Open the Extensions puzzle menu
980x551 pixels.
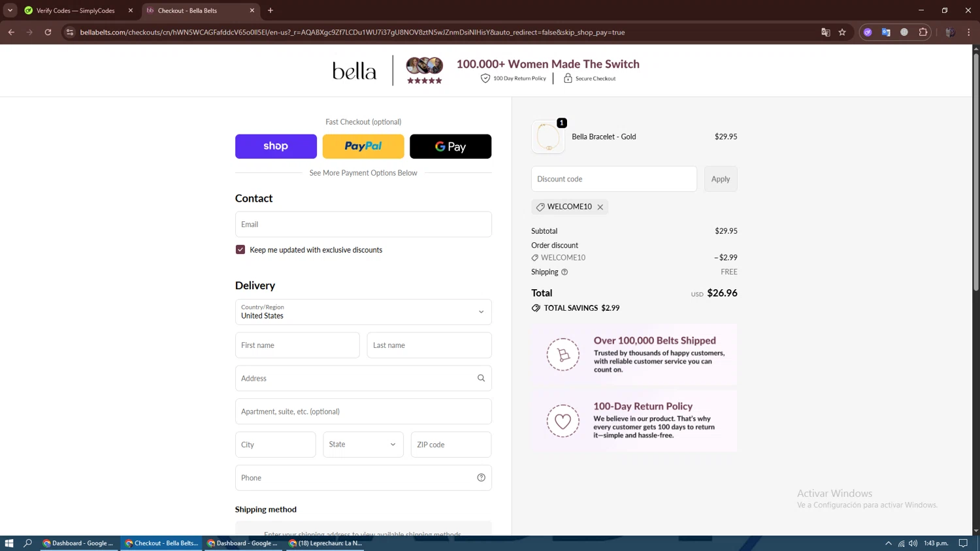click(923, 32)
